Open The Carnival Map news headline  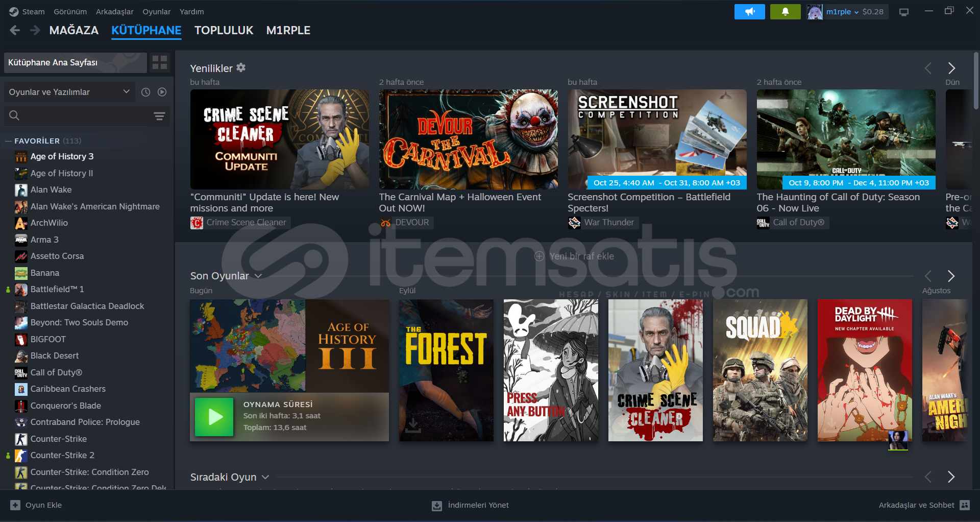460,203
